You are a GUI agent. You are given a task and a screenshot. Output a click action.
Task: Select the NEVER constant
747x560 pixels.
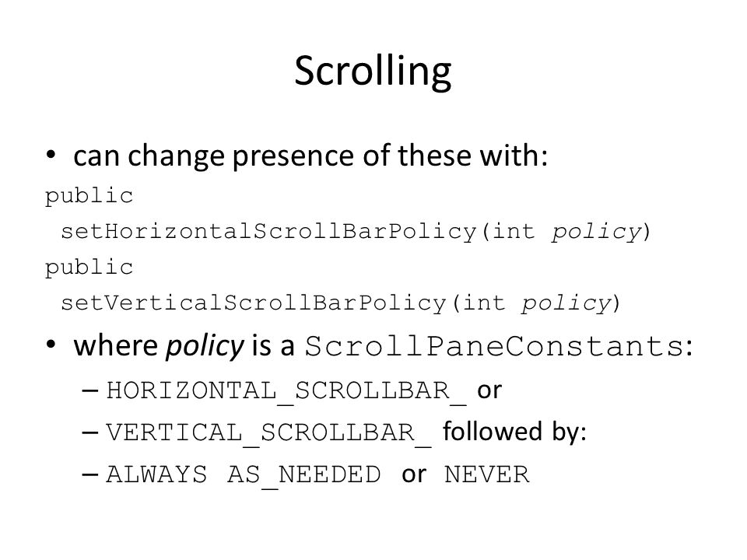tap(486, 474)
